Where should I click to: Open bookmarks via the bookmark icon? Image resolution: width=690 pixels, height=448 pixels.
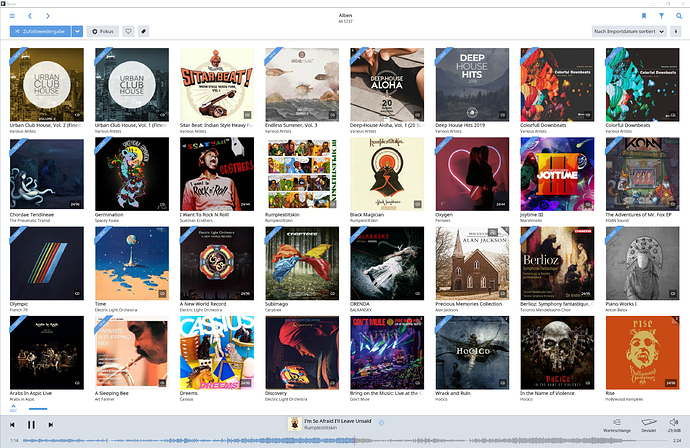click(x=644, y=16)
